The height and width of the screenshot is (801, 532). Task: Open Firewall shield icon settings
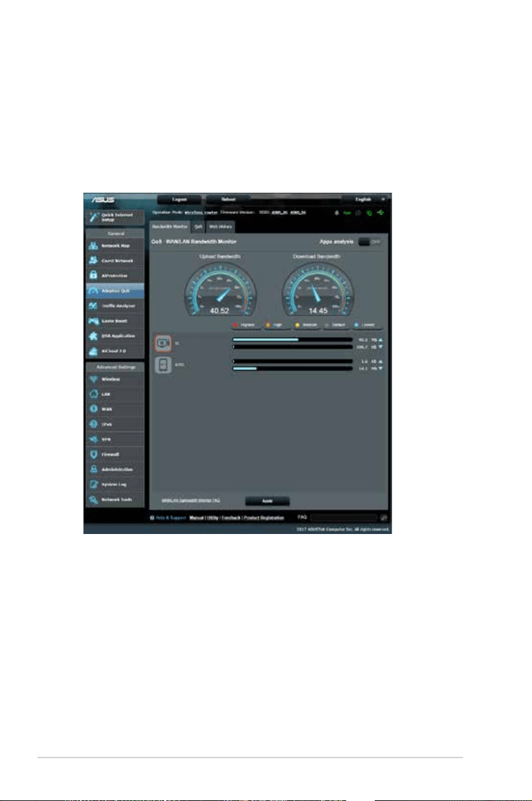[x=94, y=454]
